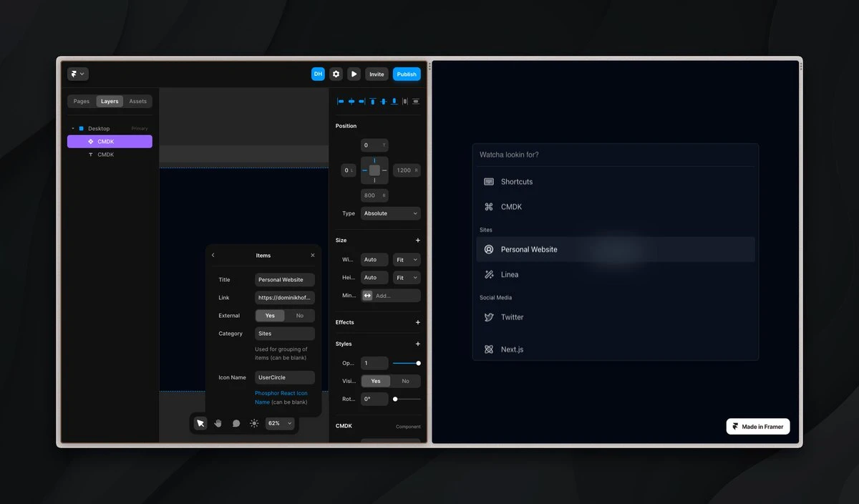Open the 62% zoom dropdown
This screenshot has height=504, width=859.
click(280, 423)
